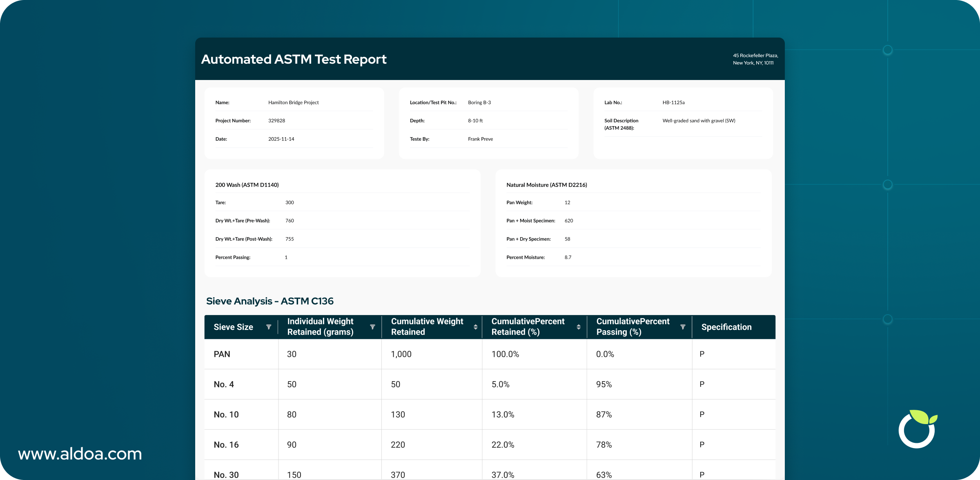Viewport: 980px width, 480px height.
Task: Toggle the No. 4 row Specification entry
Action: click(x=702, y=384)
